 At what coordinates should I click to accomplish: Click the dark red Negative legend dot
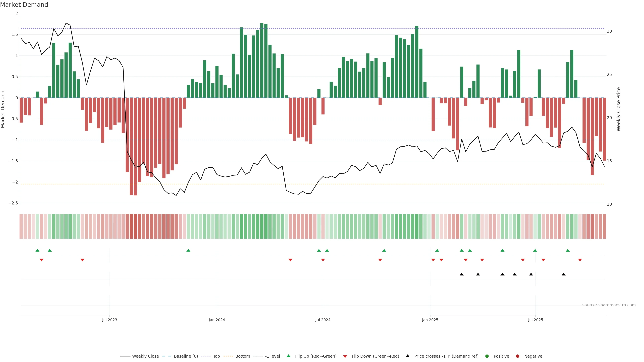click(x=518, y=356)
